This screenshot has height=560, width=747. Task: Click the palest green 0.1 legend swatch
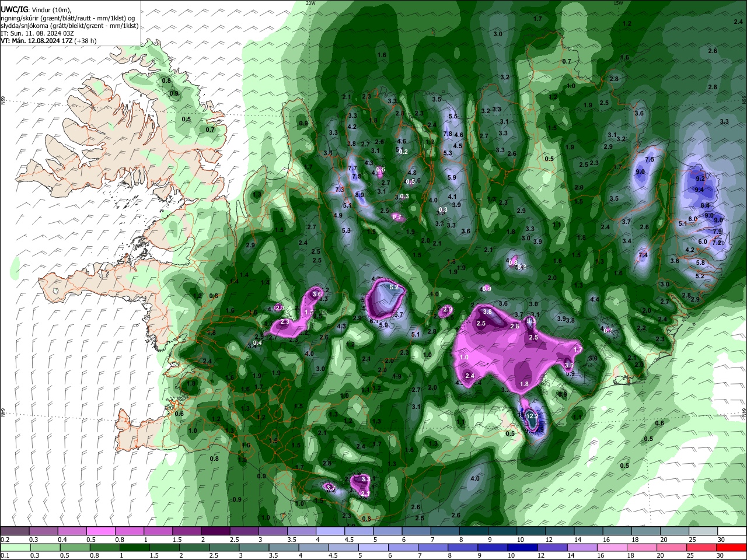coord(15,547)
